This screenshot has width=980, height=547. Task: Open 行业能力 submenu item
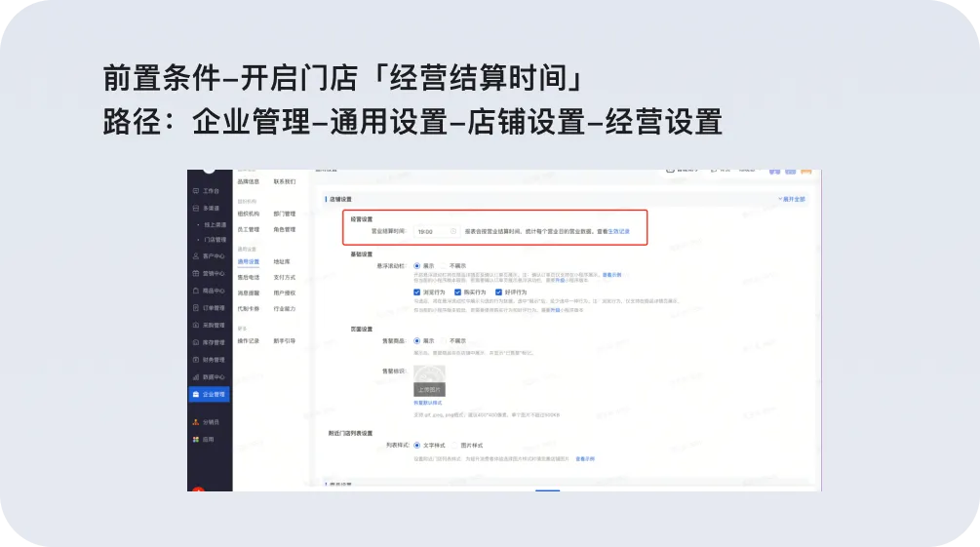click(x=285, y=309)
